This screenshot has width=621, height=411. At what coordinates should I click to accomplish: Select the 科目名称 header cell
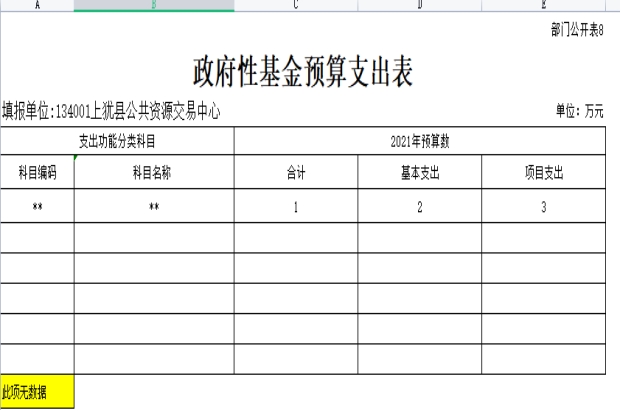click(153, 173)
